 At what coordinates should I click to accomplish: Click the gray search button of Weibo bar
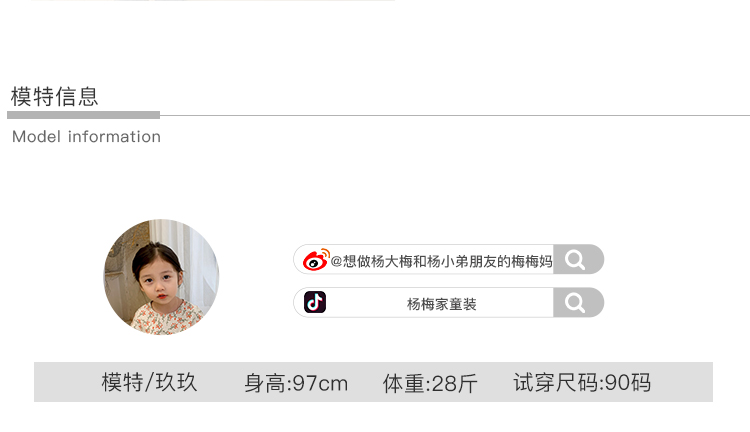[x=578, y=260]
